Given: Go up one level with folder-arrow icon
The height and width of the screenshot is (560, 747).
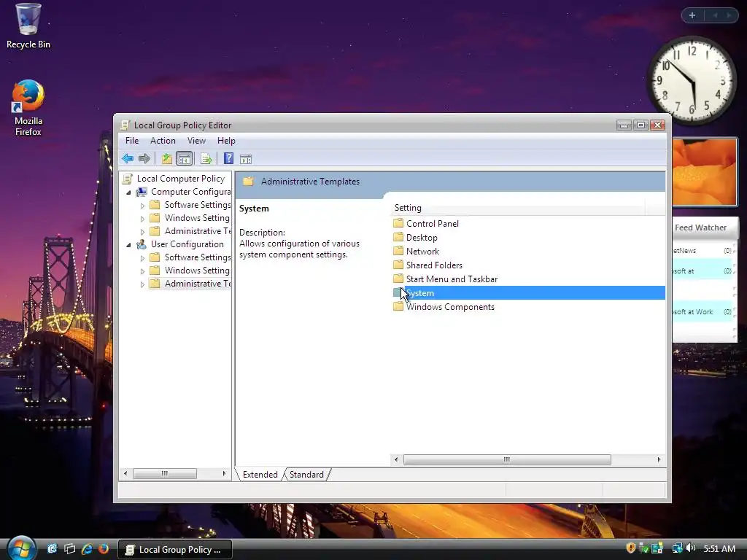Looking at the screenshot, I should click(x=167, y=158).
